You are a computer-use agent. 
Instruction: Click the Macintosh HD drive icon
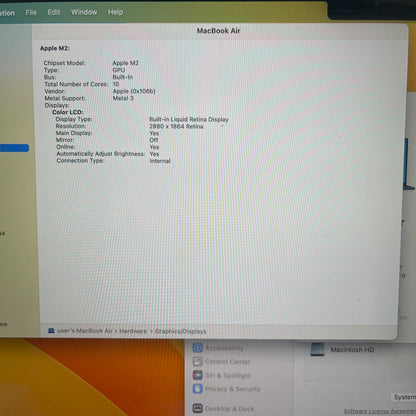click(317, 350)
